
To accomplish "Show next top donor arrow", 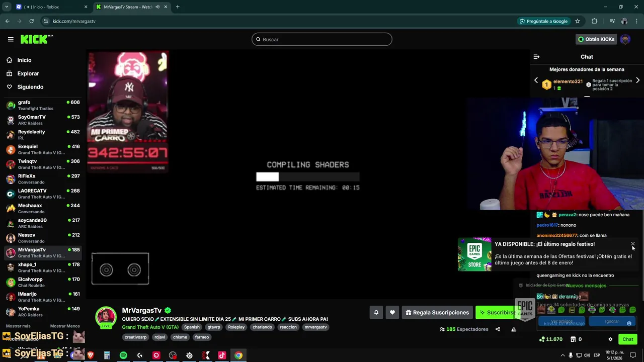I will 637,80.
